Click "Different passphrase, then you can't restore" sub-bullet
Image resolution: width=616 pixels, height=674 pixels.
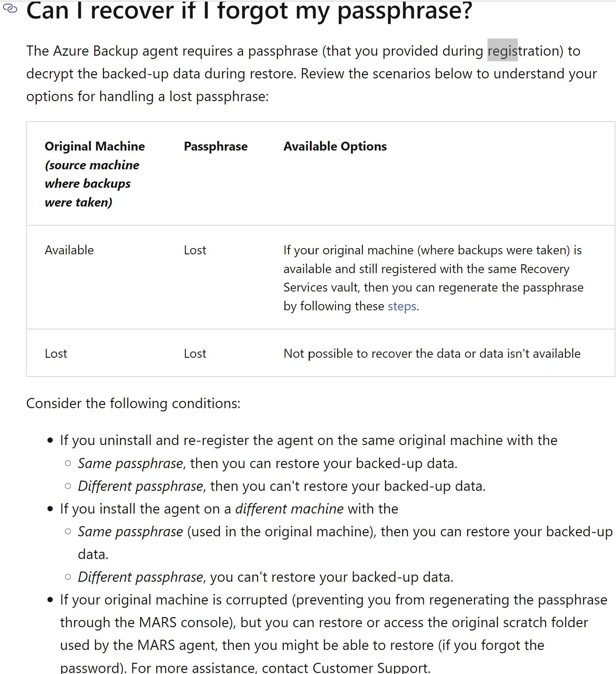281,486
